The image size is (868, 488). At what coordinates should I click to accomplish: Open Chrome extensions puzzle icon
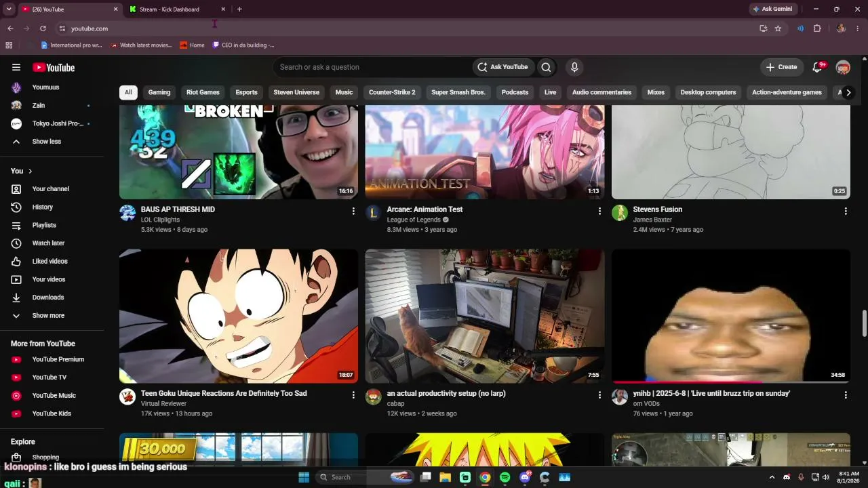coord(817,28)
